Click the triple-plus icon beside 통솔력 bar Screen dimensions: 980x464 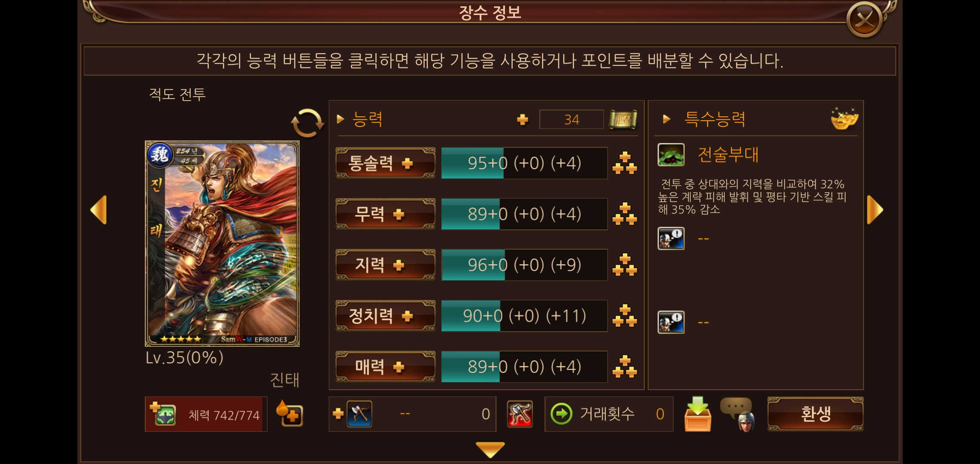coord(625,163)
